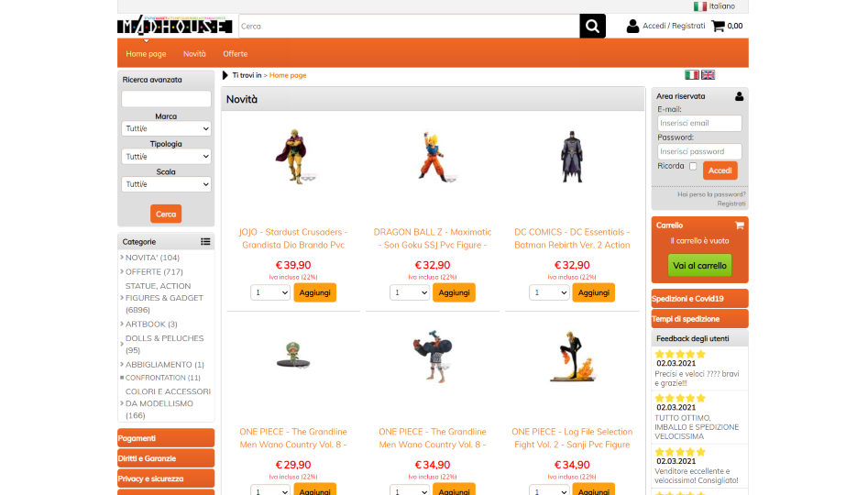
Task: Click the Password input field
Action: click(x=699, y=151)
